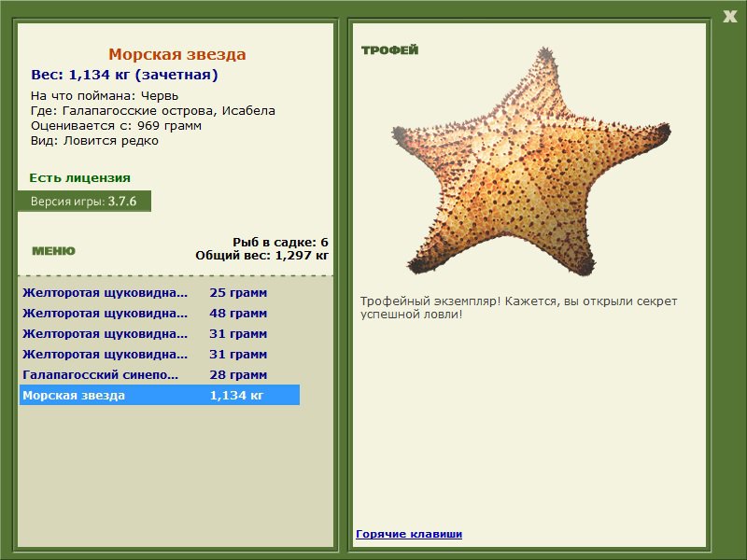Select the Галапагосский синепо... 28 грамм row
The height and width of the screenshot is (560, 747).
coord(160,375)
